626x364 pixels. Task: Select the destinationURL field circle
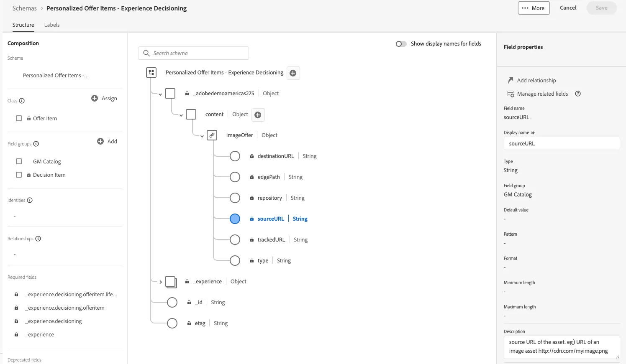tap(235, 156)
